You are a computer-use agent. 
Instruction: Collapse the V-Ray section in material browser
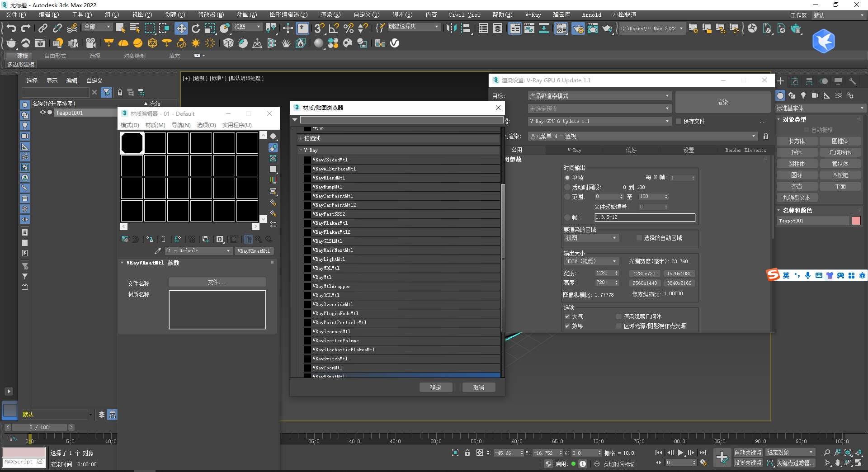301,150
